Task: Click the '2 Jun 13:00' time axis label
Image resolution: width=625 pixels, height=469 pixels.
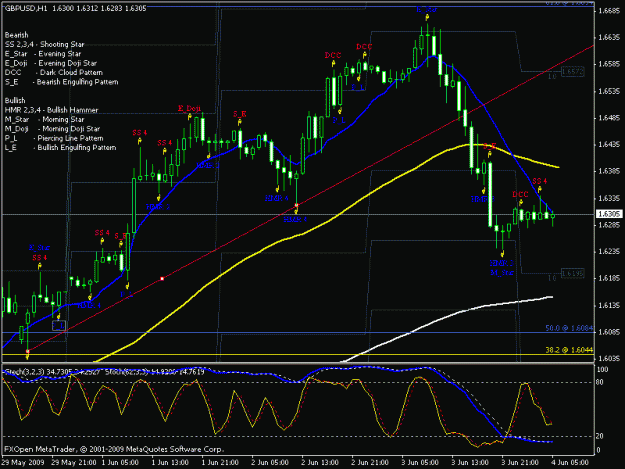Action: 320,463
